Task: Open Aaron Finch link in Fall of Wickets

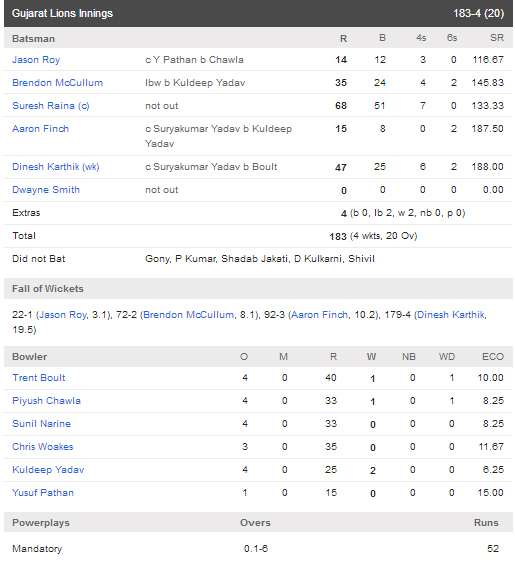Action: tap(319, 315)
